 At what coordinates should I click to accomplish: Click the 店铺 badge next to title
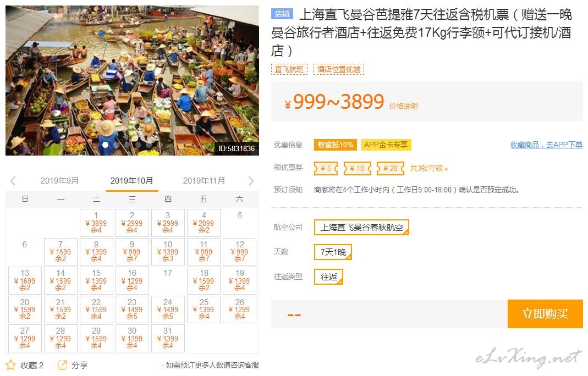tap(282, 14)
